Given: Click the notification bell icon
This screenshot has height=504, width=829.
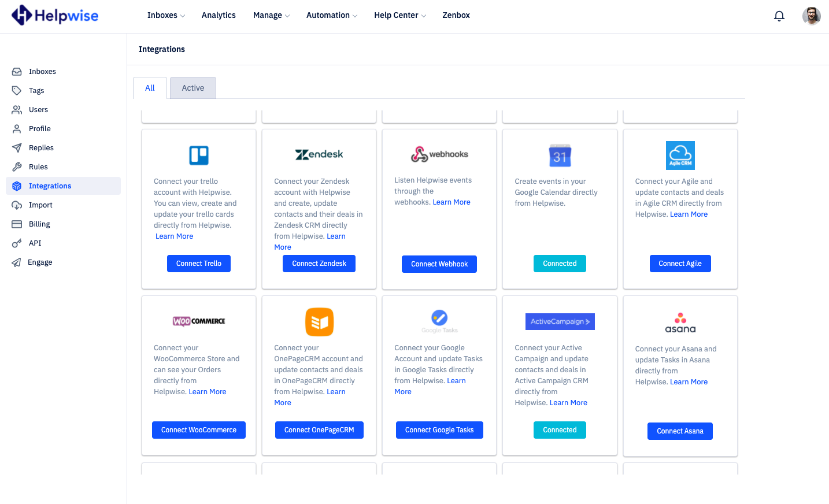Looking at the screenshot, I should [x=779, y=16].
